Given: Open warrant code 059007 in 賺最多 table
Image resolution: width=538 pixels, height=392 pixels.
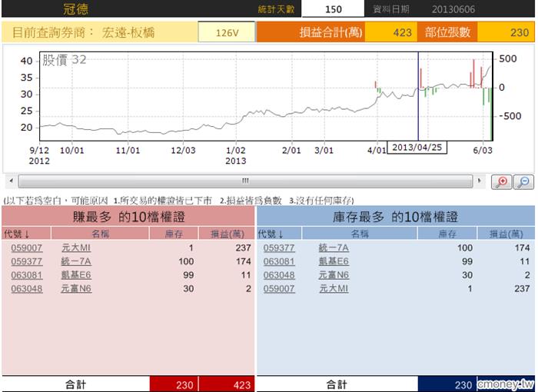Looking at the screenshot, I should [x=27, y=247].
